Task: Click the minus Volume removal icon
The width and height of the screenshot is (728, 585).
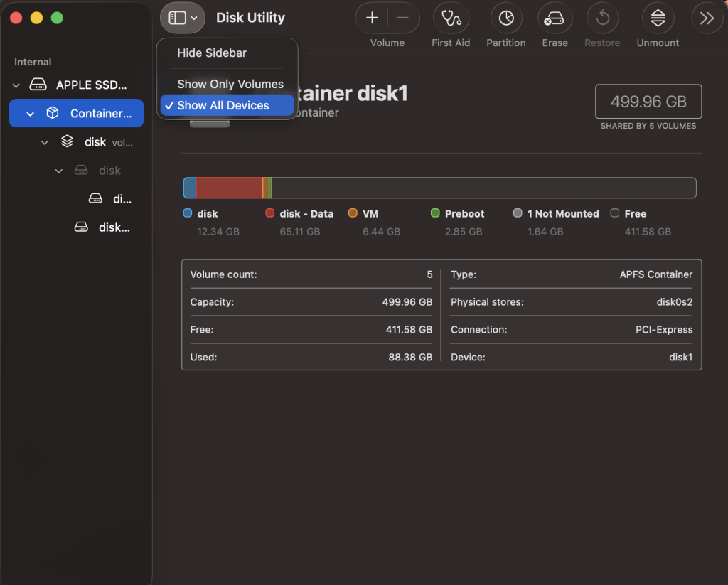Action: click(x=402, y=18)
